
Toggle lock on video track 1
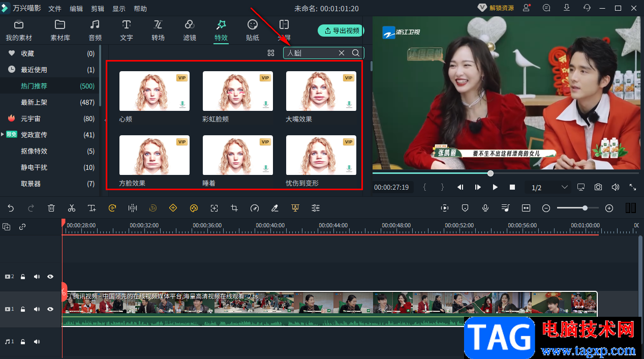click(23, 309)
